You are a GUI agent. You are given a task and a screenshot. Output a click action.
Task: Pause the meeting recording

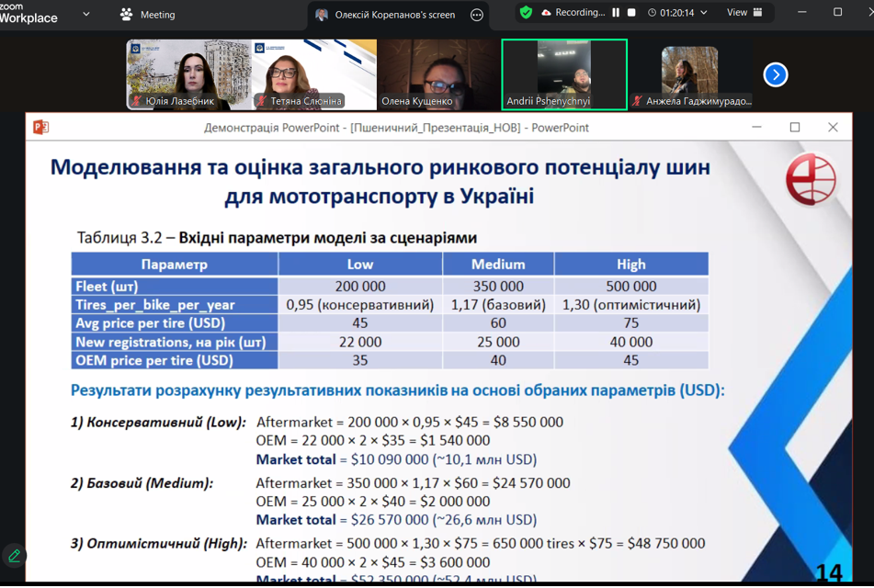pos(616,13)
